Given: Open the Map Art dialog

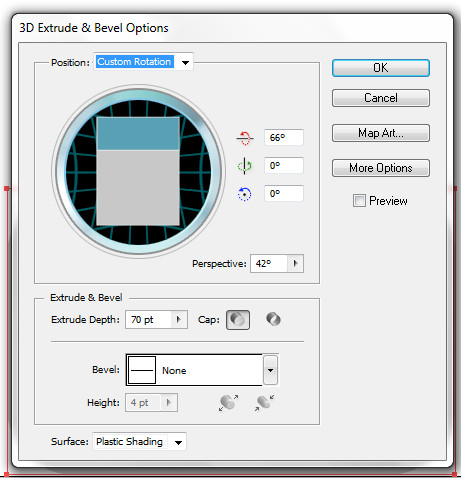Looking at the screenshot, I should 381,133.
